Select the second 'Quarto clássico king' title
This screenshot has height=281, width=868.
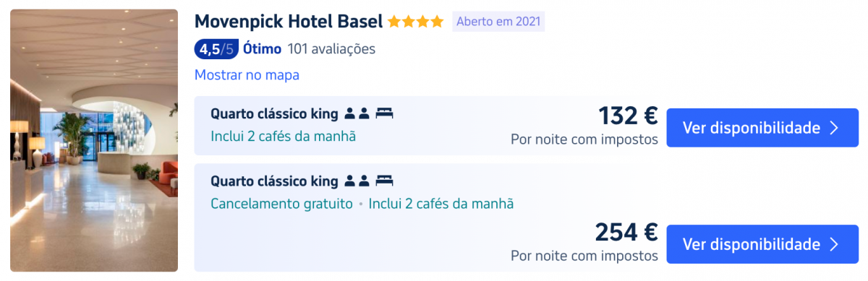(x=274, y=181)
